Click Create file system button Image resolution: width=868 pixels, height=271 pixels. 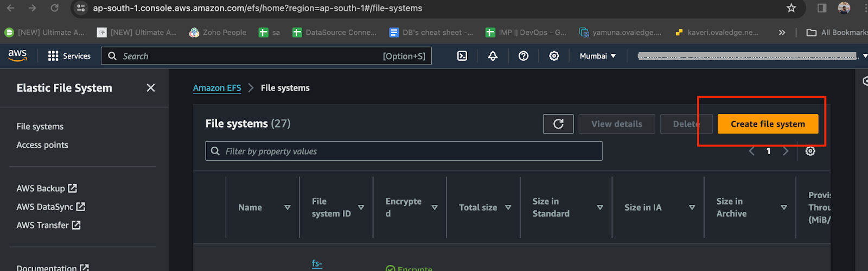[x=768, y=124]
